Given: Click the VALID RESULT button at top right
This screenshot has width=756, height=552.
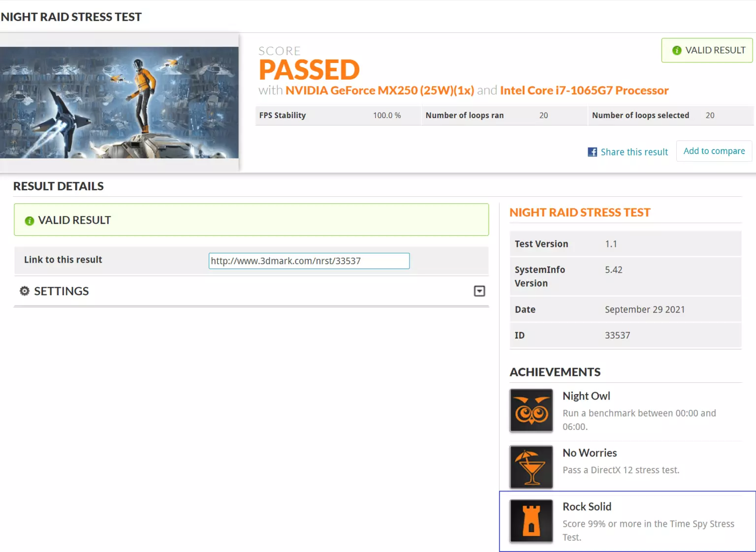Looking at the screenshot, I should tap(707, 50).
